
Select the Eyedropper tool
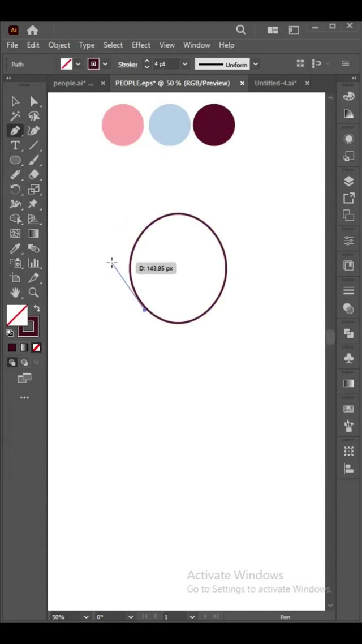point(15,248)
